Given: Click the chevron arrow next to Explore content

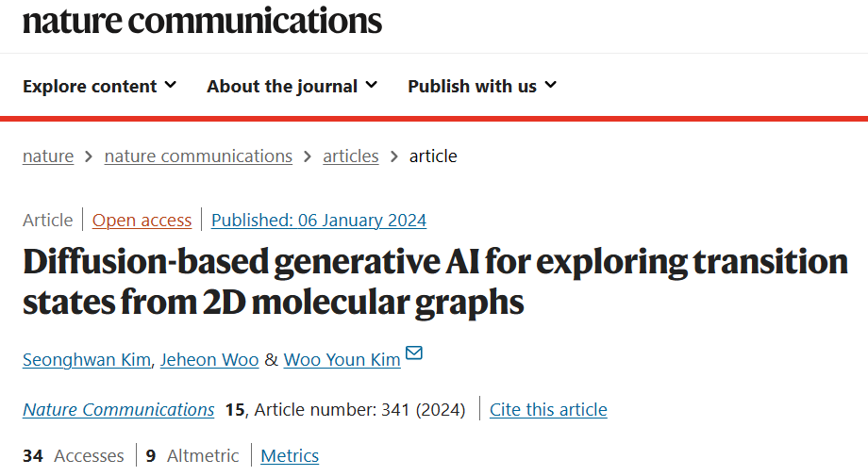Looking at the screenshot, I should coord(171,85).
